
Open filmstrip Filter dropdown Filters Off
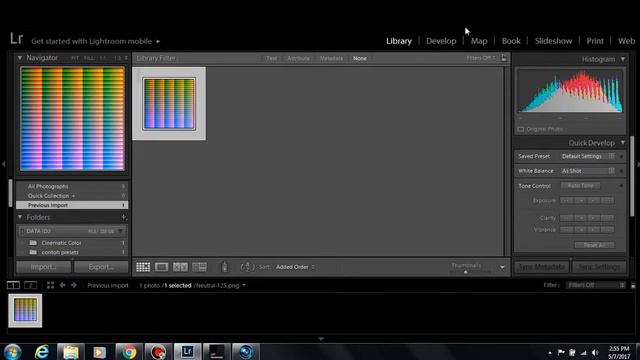pos(596,285)
